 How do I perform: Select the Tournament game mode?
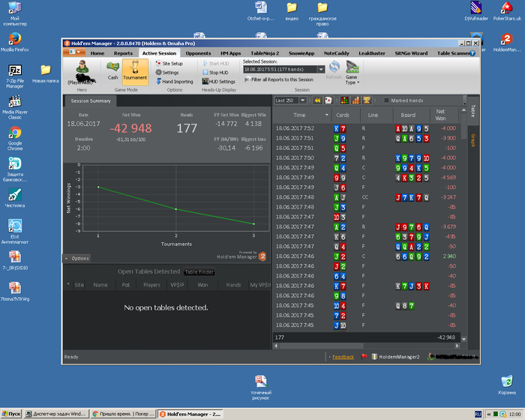[135, 70]
